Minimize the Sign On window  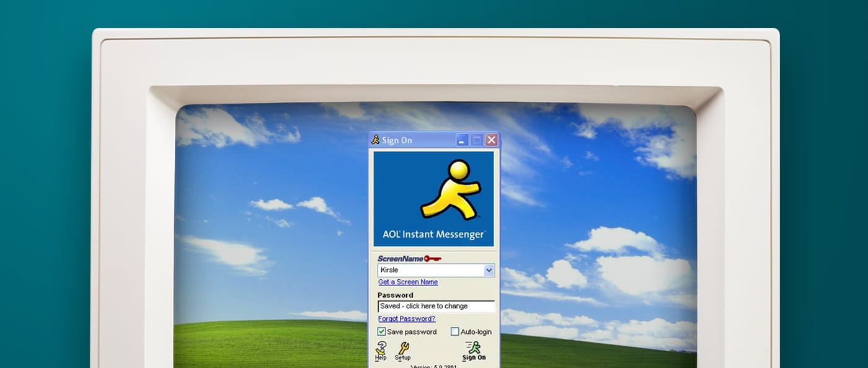(463, 140)
